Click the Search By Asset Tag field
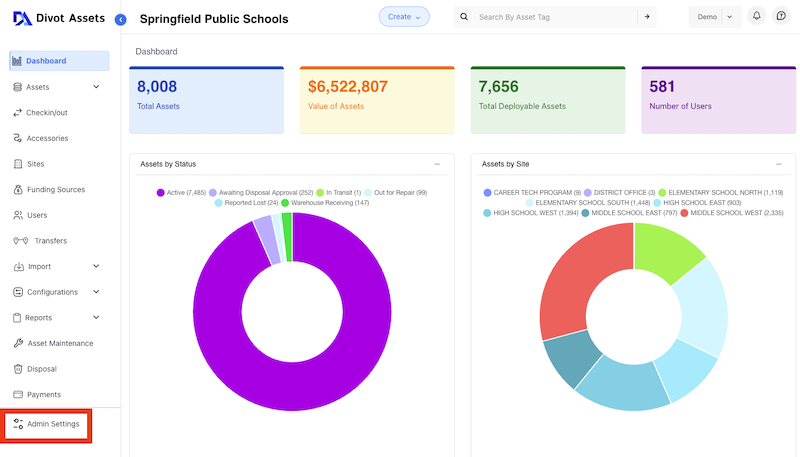This screenshot has height=457, width=800. (x=555, y=17)
